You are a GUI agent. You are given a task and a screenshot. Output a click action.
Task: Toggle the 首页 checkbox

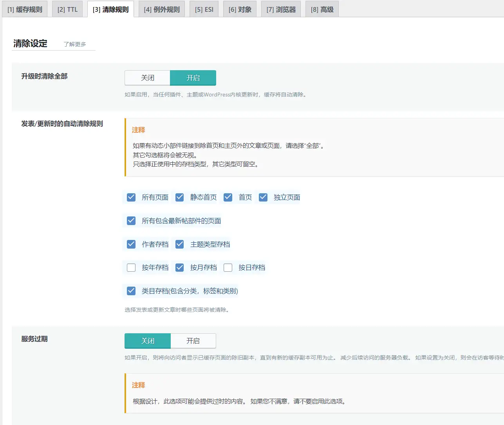228,197
